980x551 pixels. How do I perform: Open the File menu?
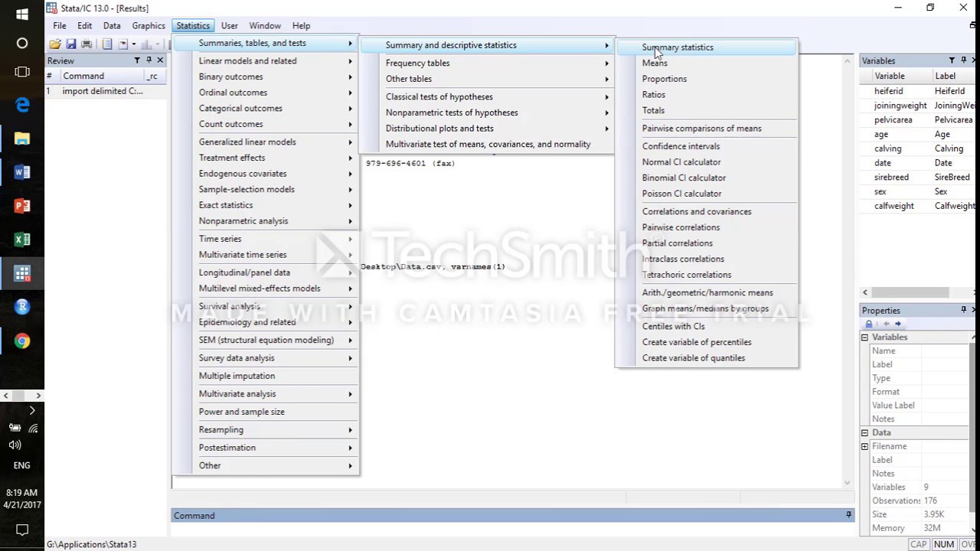(x=59, y=25)
